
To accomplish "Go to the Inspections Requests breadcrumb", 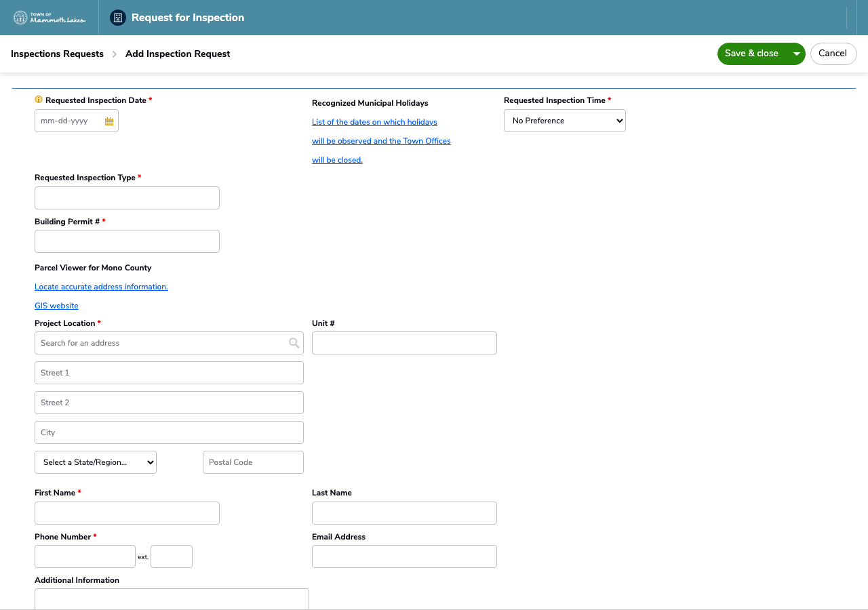I will [x=57, y=54].
